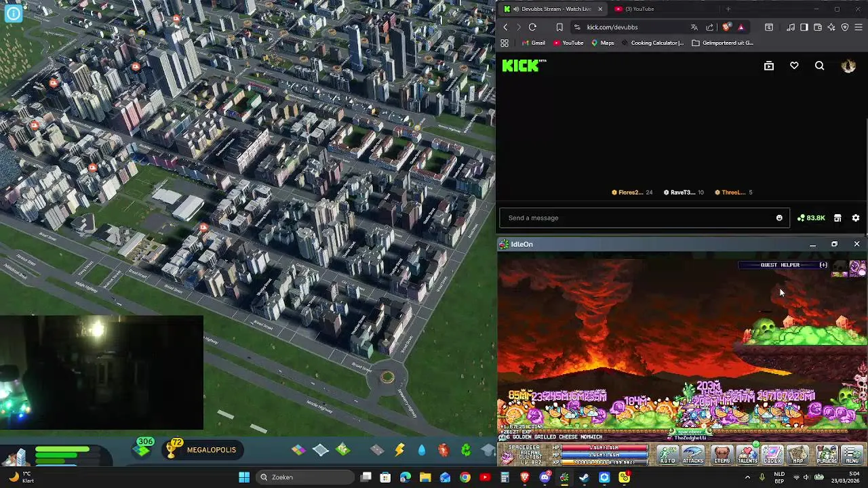Screen dimensions: 868x488
Task: Open the Windows Start menu
Action: [x=244, y=477]
